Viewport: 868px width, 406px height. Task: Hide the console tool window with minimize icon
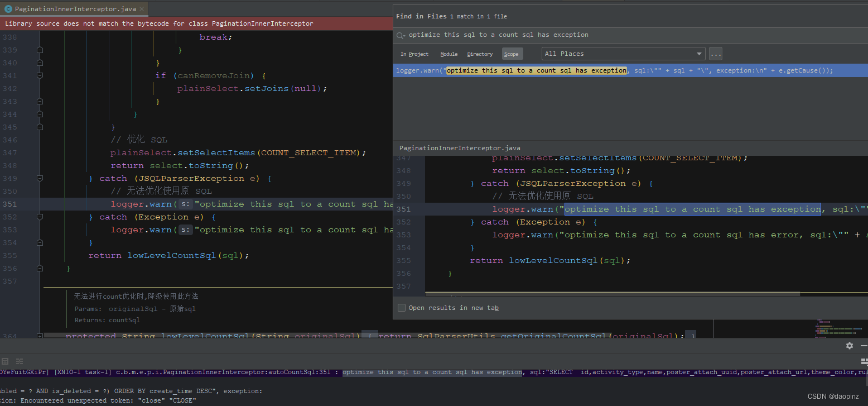point(864,346)
